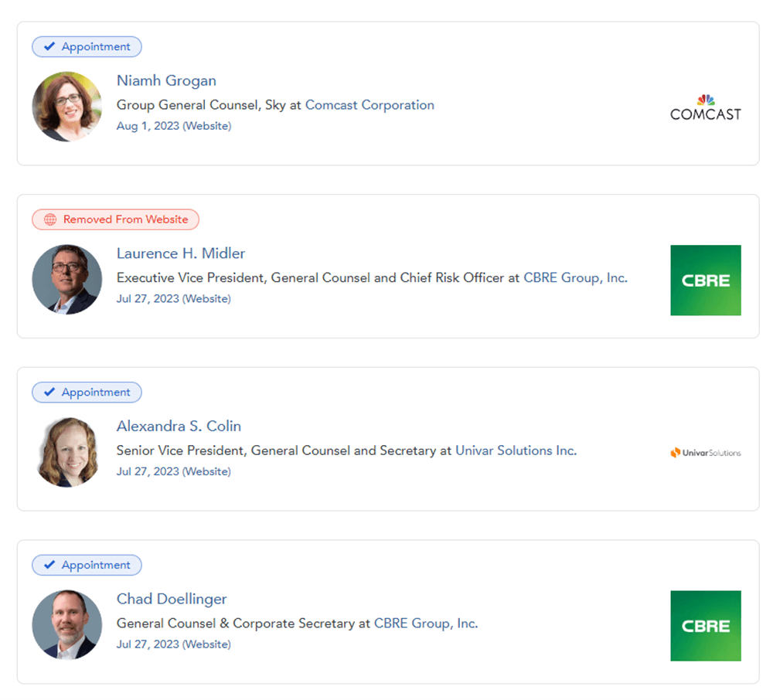773x700 pixels.
Task: Open Niamh Grogan's profile photo
Action: tap(67, 107)
